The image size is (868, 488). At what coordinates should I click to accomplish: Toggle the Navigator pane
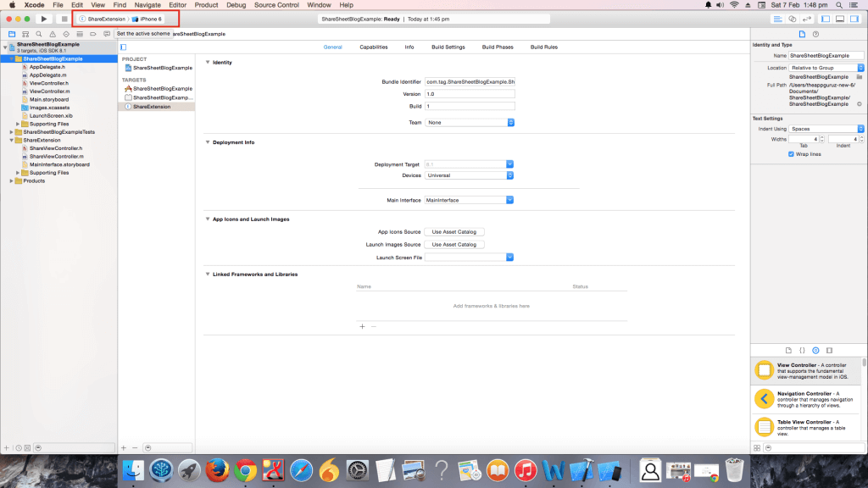(826, 19)
